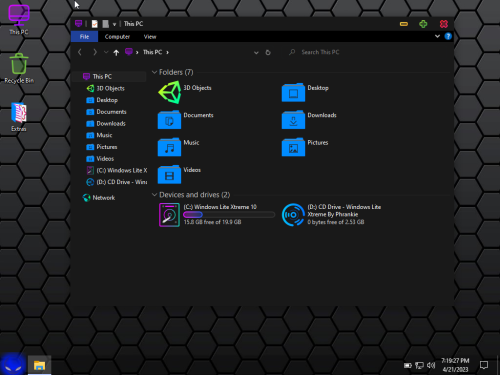
Task: Click the Back navigation arrow
Action: pos(80,52)
